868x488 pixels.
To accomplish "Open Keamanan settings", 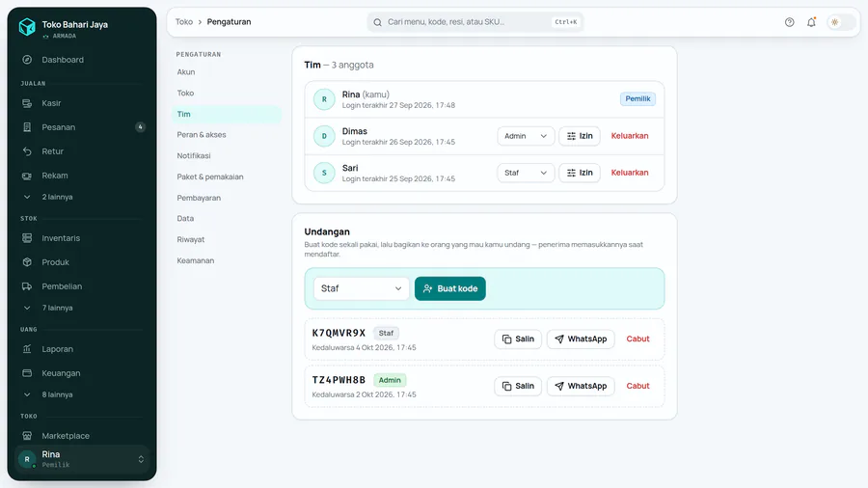I will pyautogui.click(x=226, y=260).
